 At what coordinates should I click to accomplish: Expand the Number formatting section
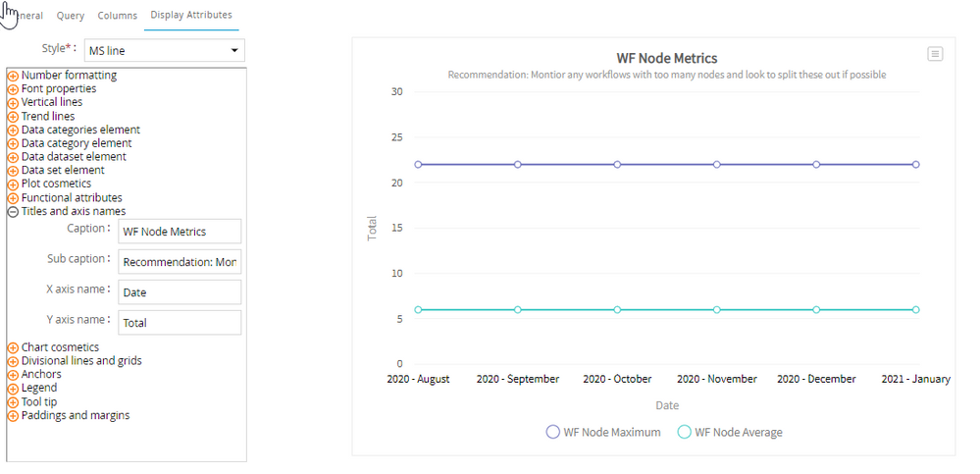[x=14, y=76]
